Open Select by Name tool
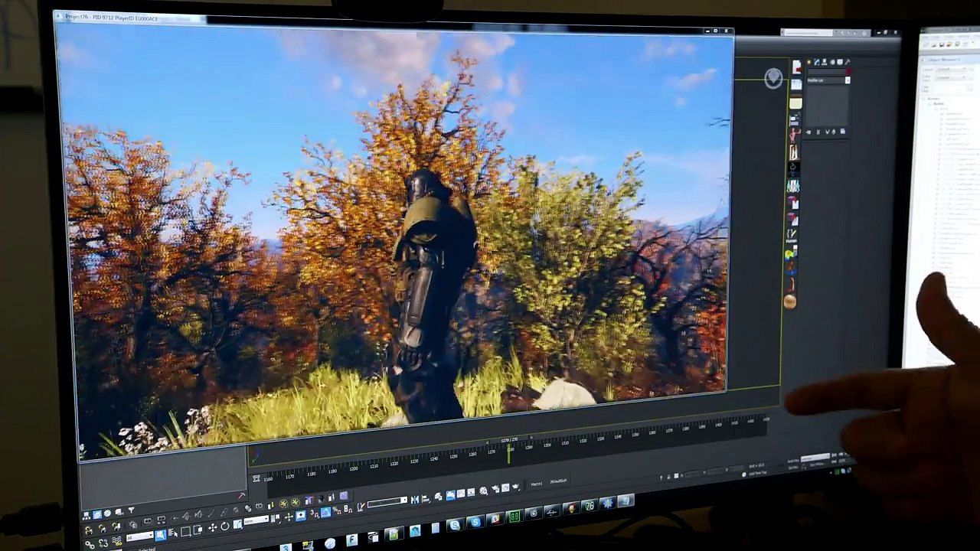980x551 pixels. 172,534
